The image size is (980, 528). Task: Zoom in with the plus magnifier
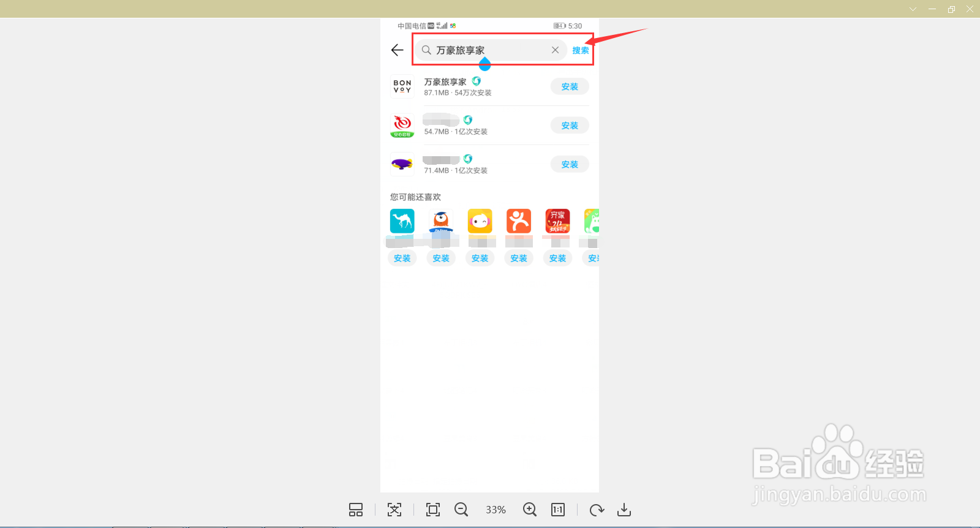(x=530, y=510)
